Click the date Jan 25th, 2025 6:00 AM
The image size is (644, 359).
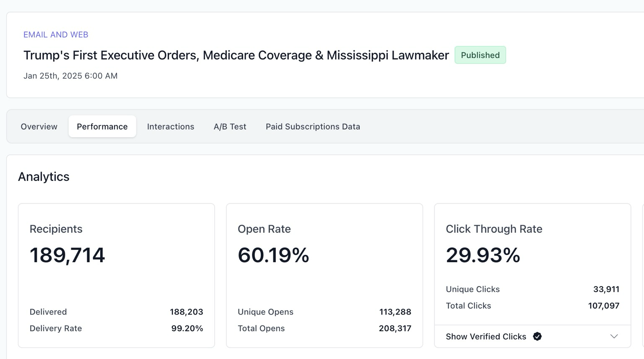(x=70, y=76)
